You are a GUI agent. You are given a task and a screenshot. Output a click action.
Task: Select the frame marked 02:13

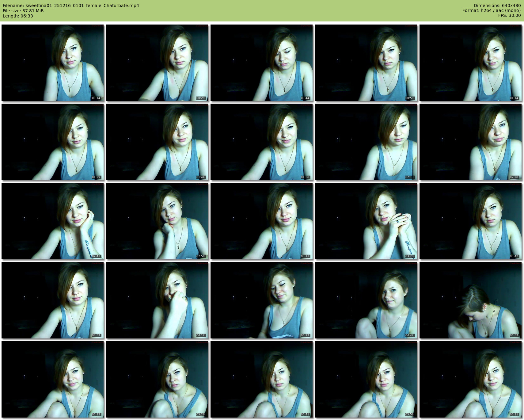click(x=366, y=142)
